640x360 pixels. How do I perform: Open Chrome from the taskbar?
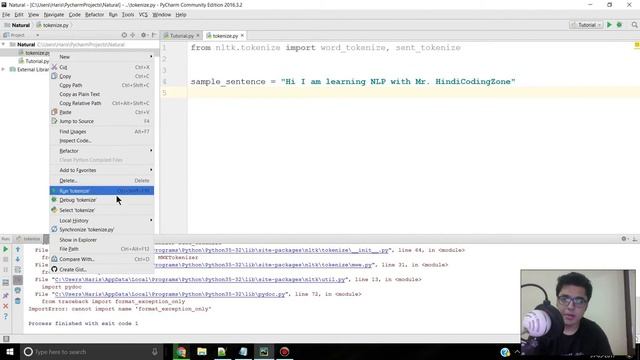[181, 351]
